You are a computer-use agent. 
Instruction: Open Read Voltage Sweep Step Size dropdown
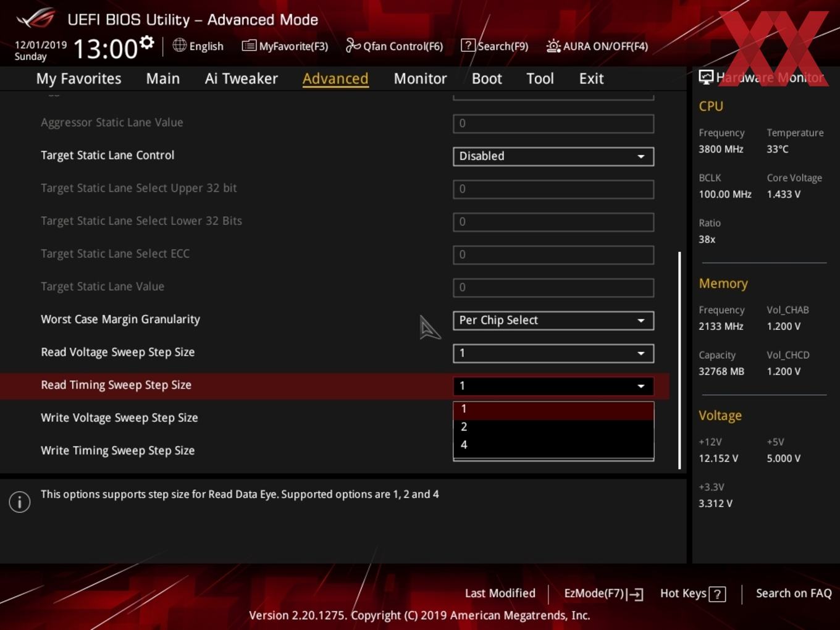click(x=553, y=353)
